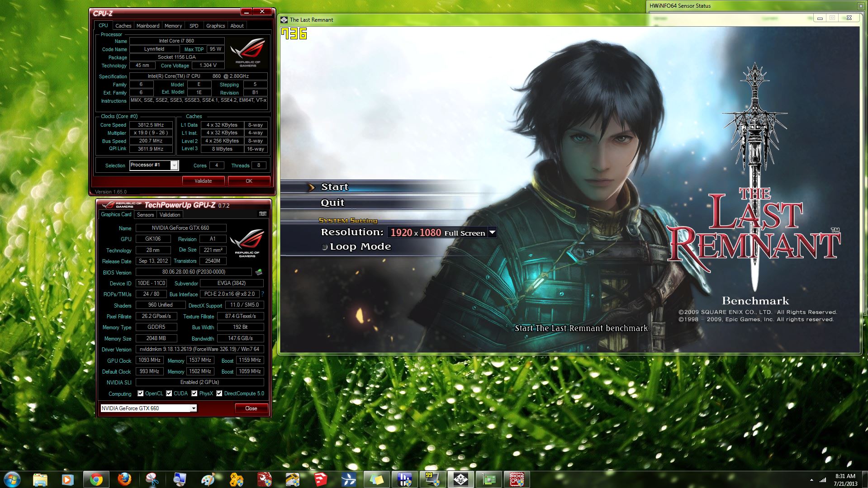Toggle the CUDA checkbox in GPU-Z
The image size is (868, 488).
[x=169, y=393]
